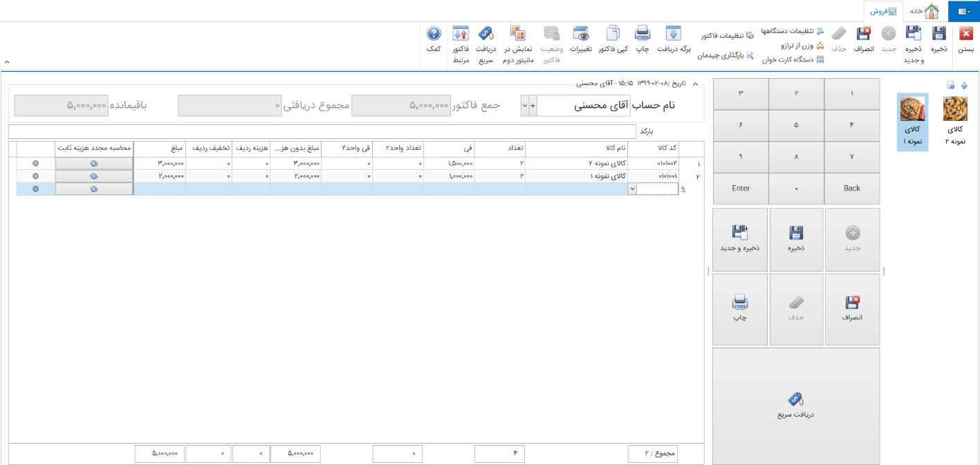
Task: Open Invoice Settings (تنظیمات فاکتور)
Action: click(x=725, y=35)
